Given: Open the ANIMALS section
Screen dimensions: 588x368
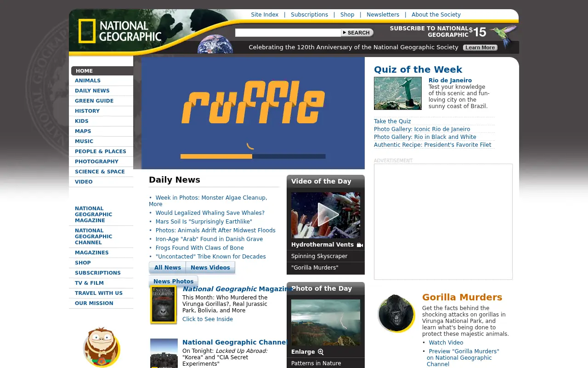Looking at the screenshot, I should [88, 80].
